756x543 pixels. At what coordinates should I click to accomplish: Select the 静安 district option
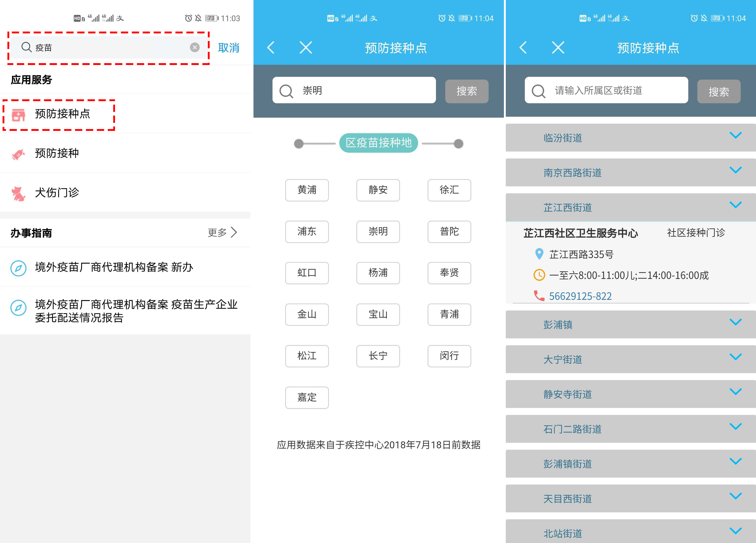click(378, 190)
